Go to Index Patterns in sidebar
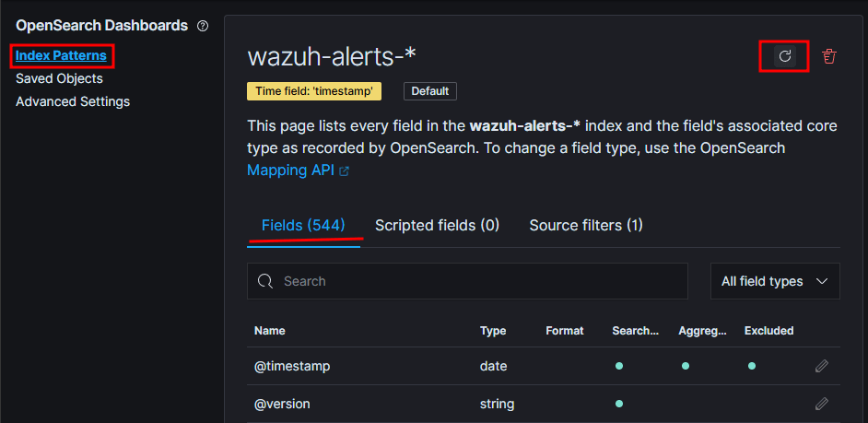 point(61,56)
